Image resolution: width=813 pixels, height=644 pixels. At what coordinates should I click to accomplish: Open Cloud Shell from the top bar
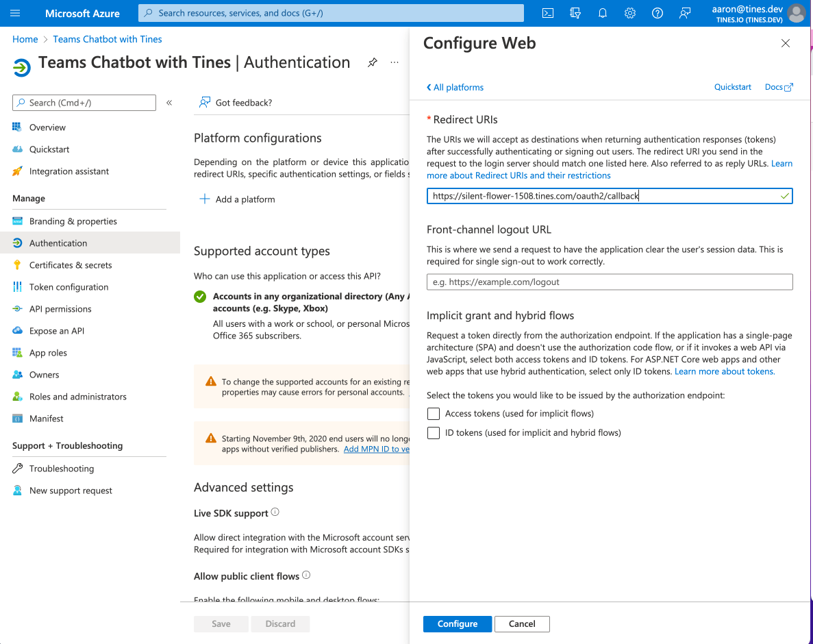548,13
